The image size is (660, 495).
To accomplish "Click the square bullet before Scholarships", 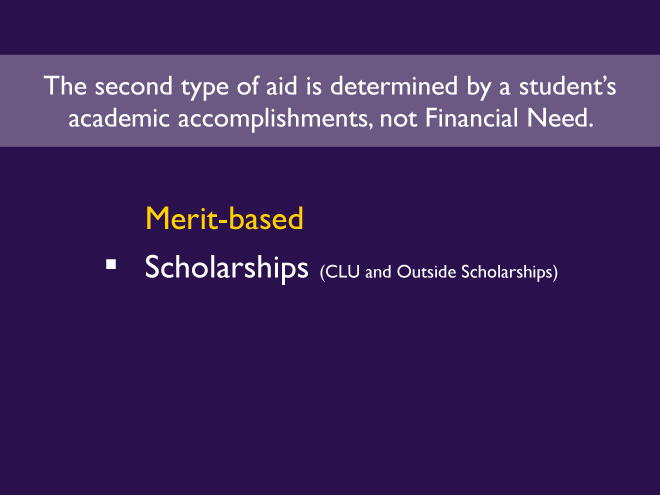I will click(x=111, y=266).
